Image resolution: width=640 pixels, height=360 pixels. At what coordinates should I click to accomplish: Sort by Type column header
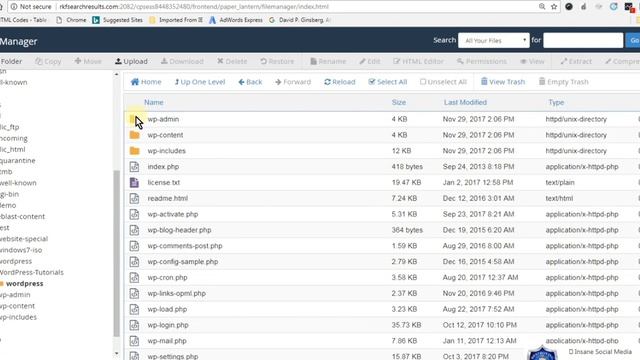click(x=556, y=102)
